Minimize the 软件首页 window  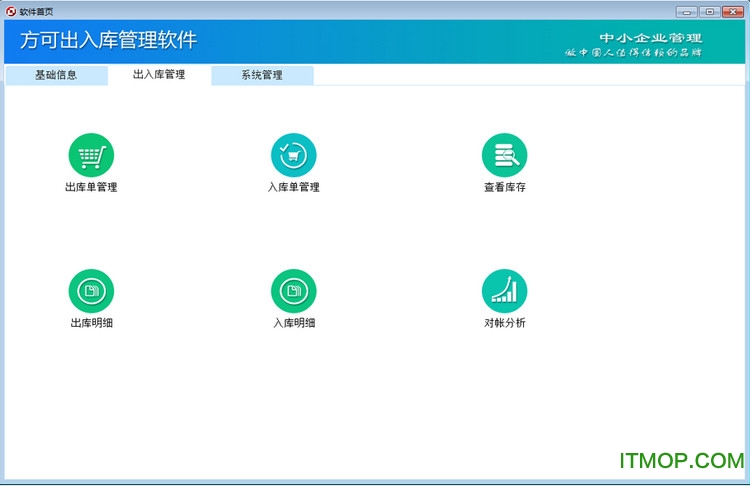pyautogui.click(x=686, y=11)
